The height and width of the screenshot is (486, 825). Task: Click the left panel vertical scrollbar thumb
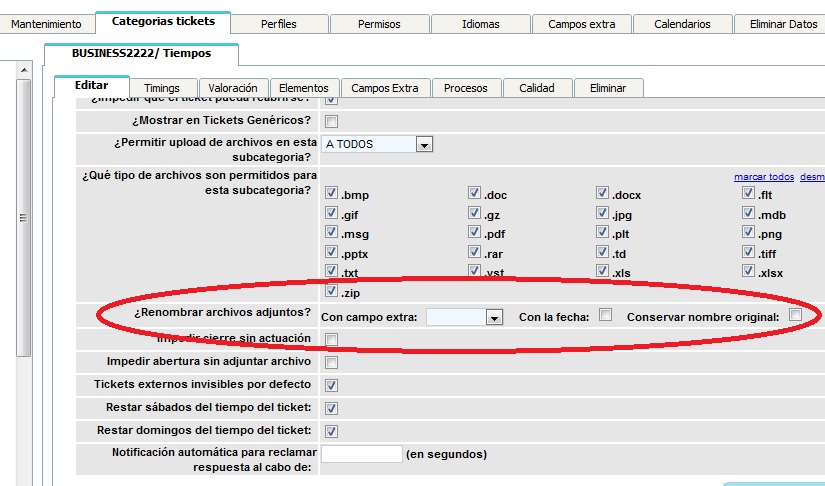23,218
